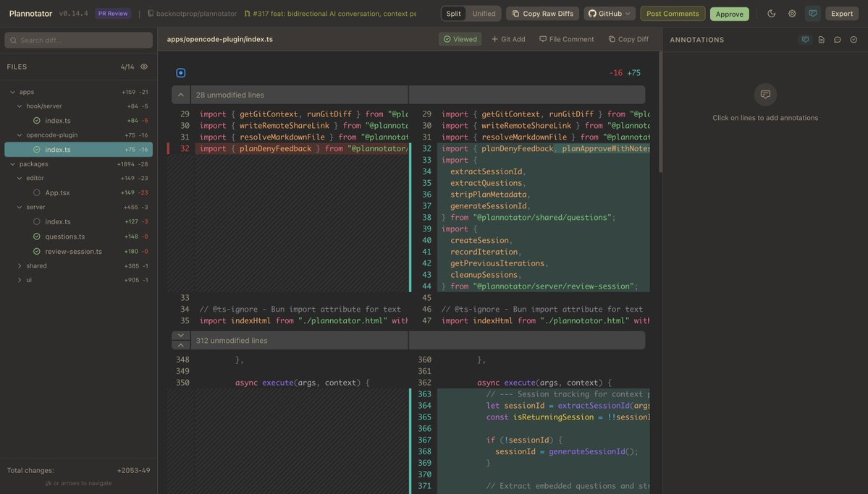Select review-session.ts in the file tree
This screenshot has width=868, height=494.
pyautogui.click(x=73, y=251)
